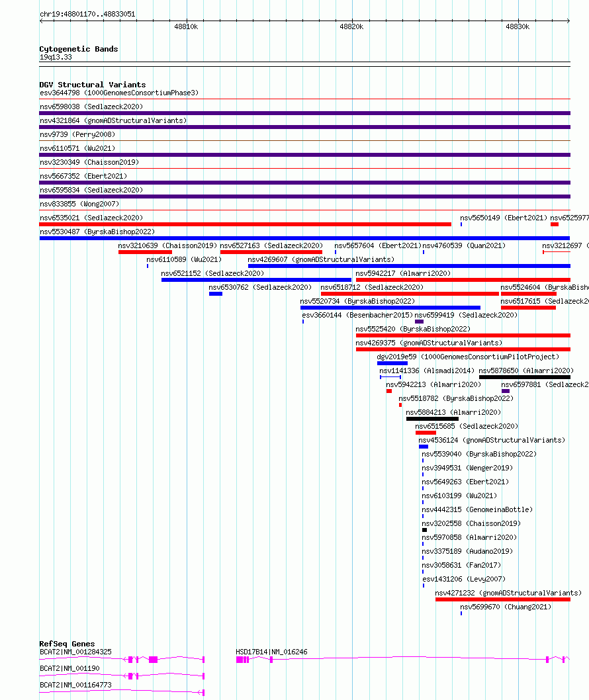
Task: Click nsv5649263 Ebert2021 label
Action: pyautogui.click(x=465, y=481)
